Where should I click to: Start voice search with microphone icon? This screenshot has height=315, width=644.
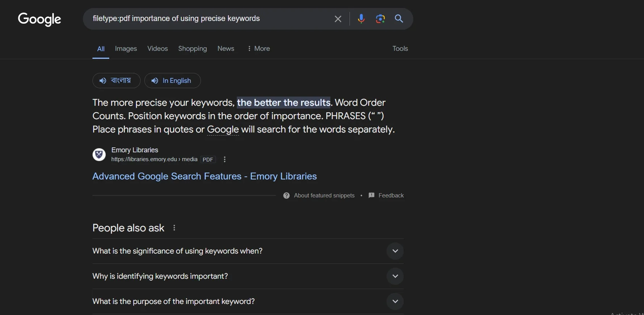click(361, 19)
